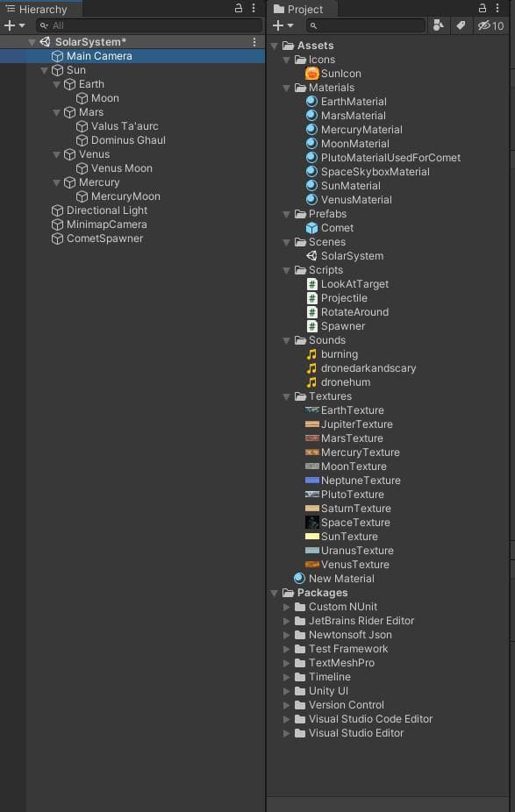515x812 pixels.
Task: Toggle hidden packages visibility showing 10
Action: click(x=490, y=25)
